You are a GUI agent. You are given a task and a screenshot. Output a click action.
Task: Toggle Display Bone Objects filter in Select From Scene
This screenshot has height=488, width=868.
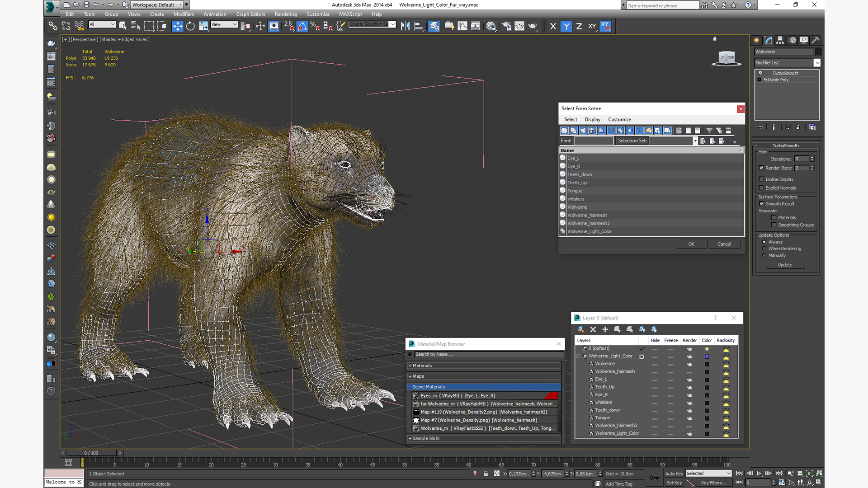(639, 131)
